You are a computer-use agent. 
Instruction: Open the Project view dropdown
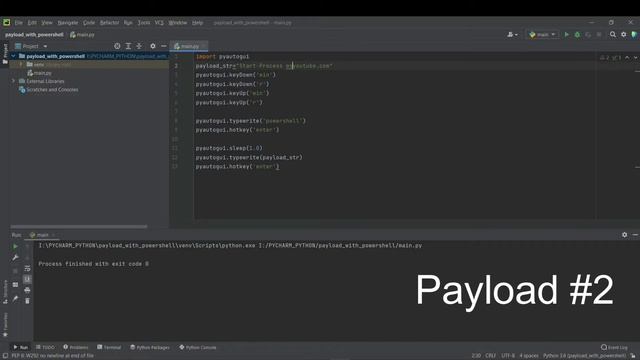31,47
